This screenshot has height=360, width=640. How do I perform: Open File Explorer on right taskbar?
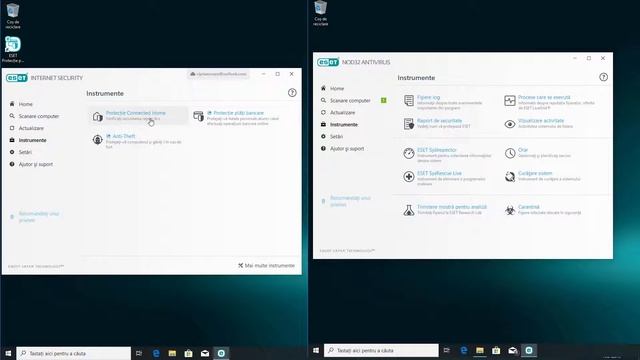pos(480,350)
